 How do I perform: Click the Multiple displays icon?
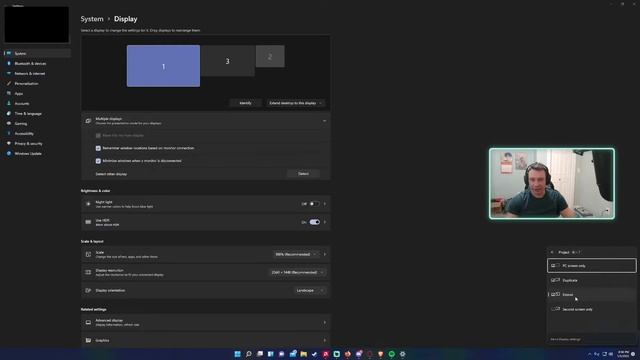point(88,121)
